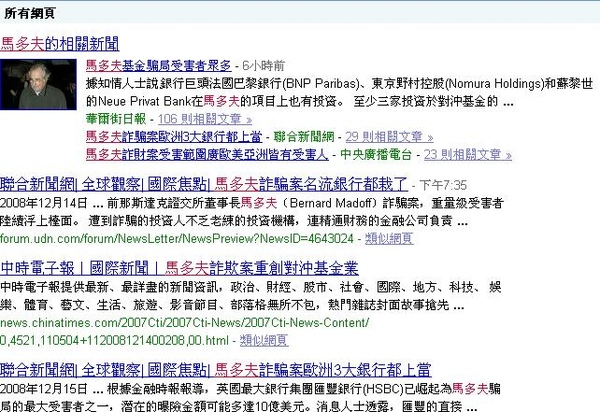Click BNP Paribas text in snippet
600x412 pixels.
(322, 83)
